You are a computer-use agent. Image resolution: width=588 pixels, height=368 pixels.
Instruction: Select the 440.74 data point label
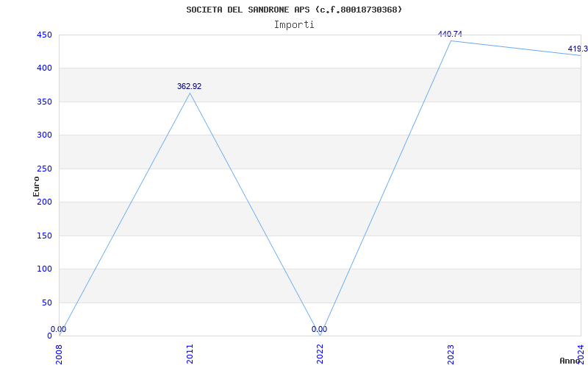450,34
